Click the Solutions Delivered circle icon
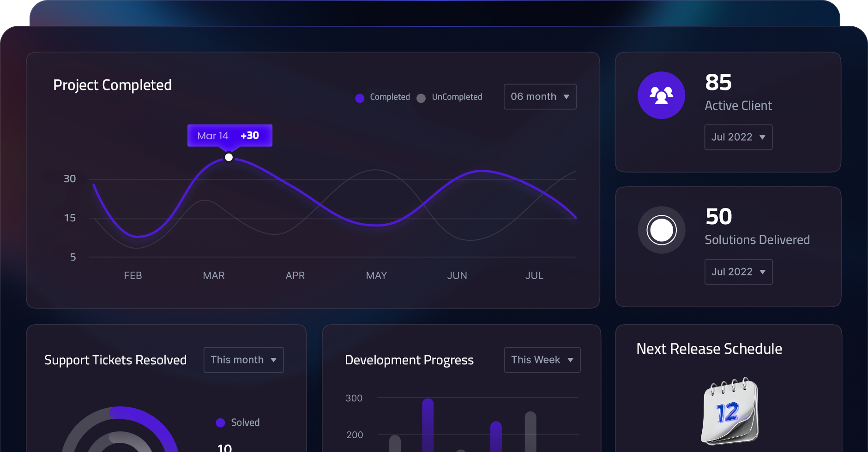 tap(661, 230)
